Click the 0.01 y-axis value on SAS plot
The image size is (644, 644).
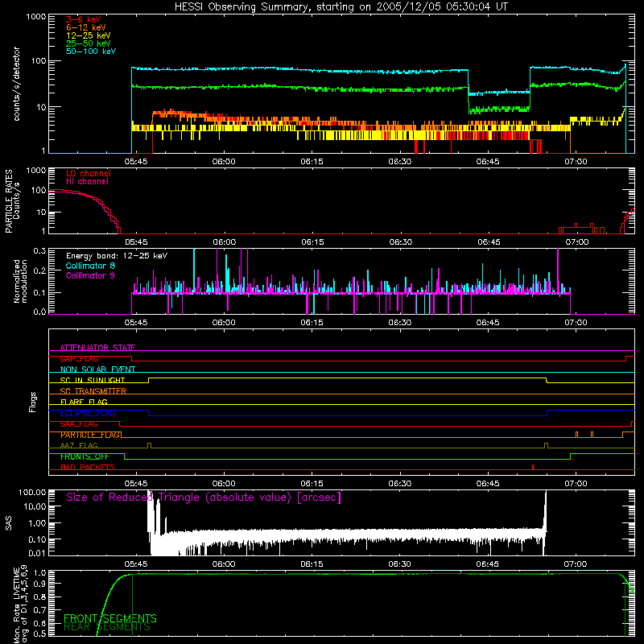point(37,553)
